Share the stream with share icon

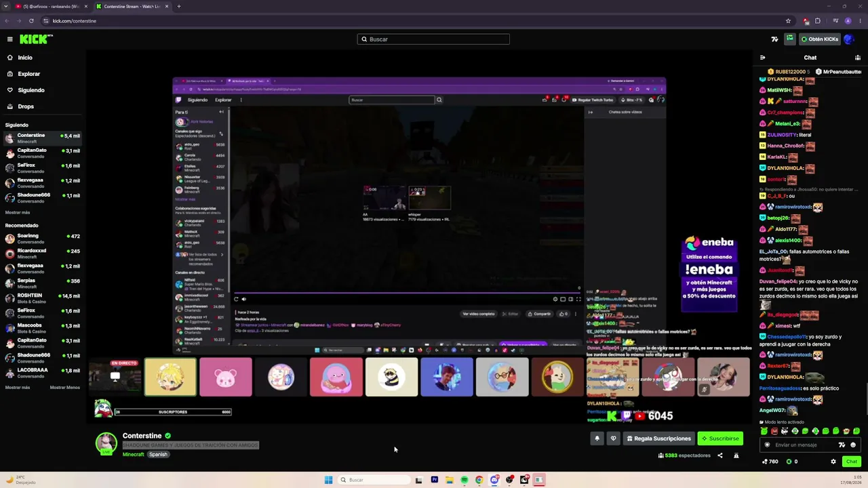720,455
